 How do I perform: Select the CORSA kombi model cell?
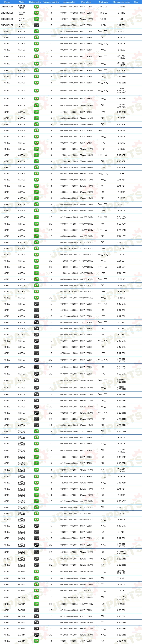coord(22,7)
